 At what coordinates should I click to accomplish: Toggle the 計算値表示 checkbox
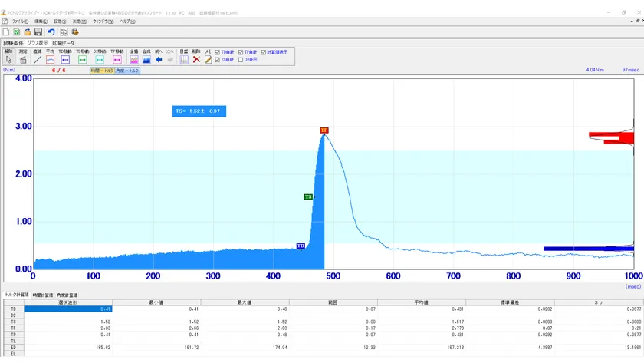coord(265,52)
